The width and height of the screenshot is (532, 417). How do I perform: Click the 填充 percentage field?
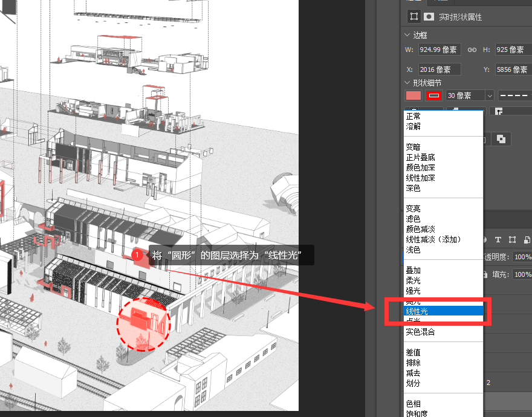click(522, 274)
